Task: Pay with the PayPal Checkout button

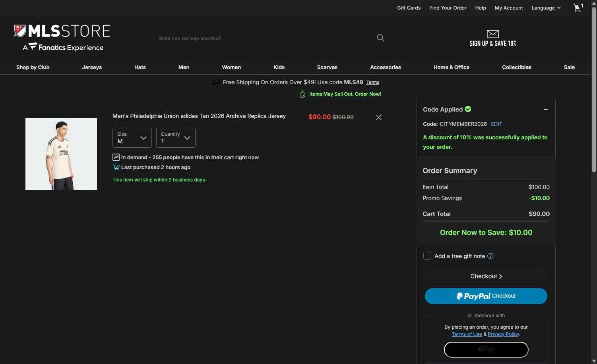Action: click(486, 296)
